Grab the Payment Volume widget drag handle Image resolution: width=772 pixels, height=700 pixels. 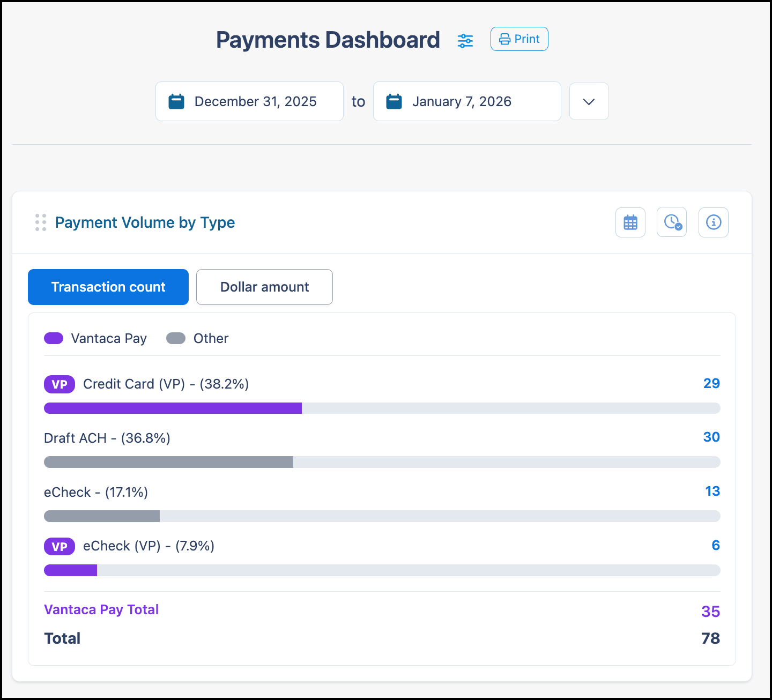click(x=41, y=222)
